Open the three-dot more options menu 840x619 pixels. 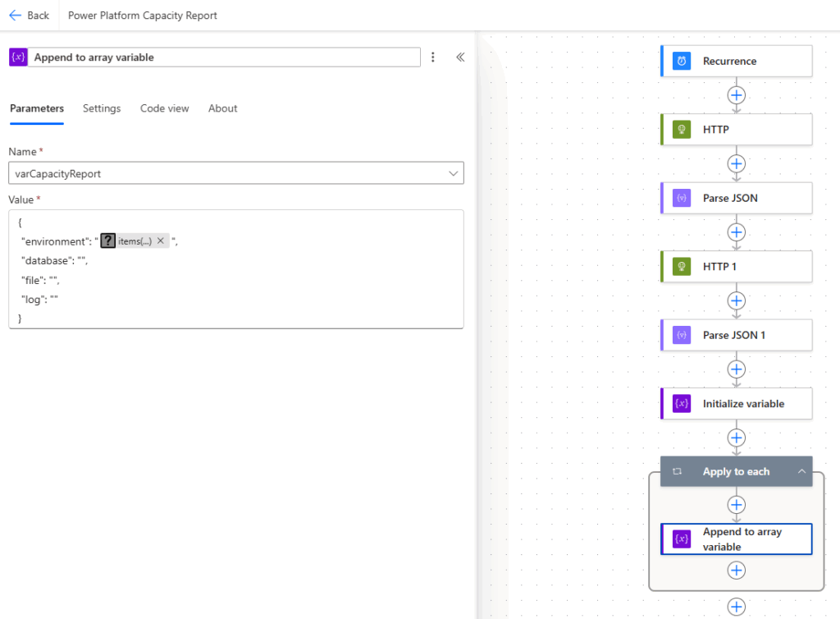click(433, 57)
